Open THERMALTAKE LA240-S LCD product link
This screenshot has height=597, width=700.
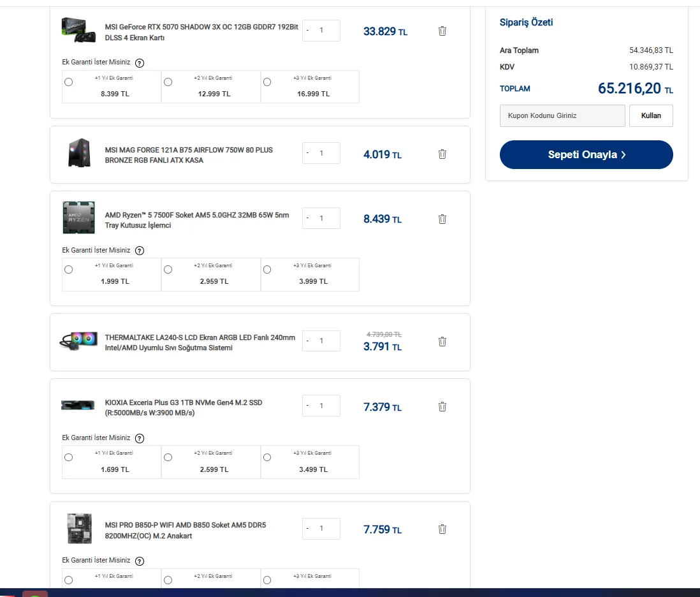200,343
